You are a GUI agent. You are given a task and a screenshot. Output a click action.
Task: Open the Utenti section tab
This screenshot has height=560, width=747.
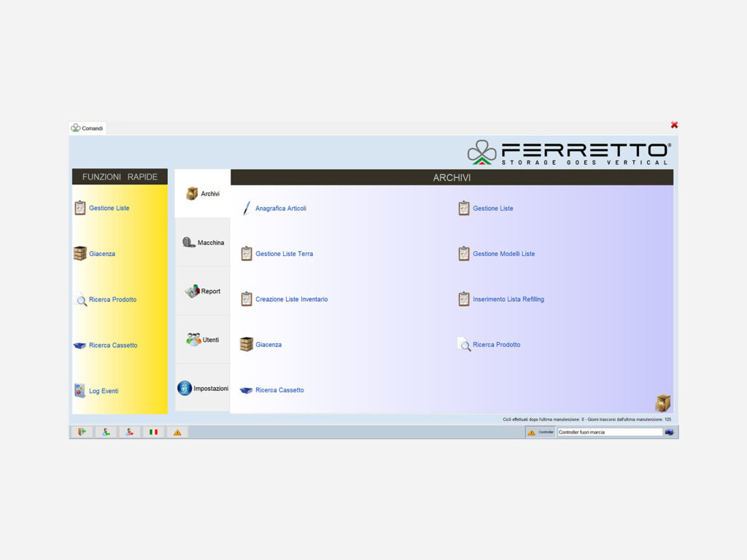[x=203, y=340]
